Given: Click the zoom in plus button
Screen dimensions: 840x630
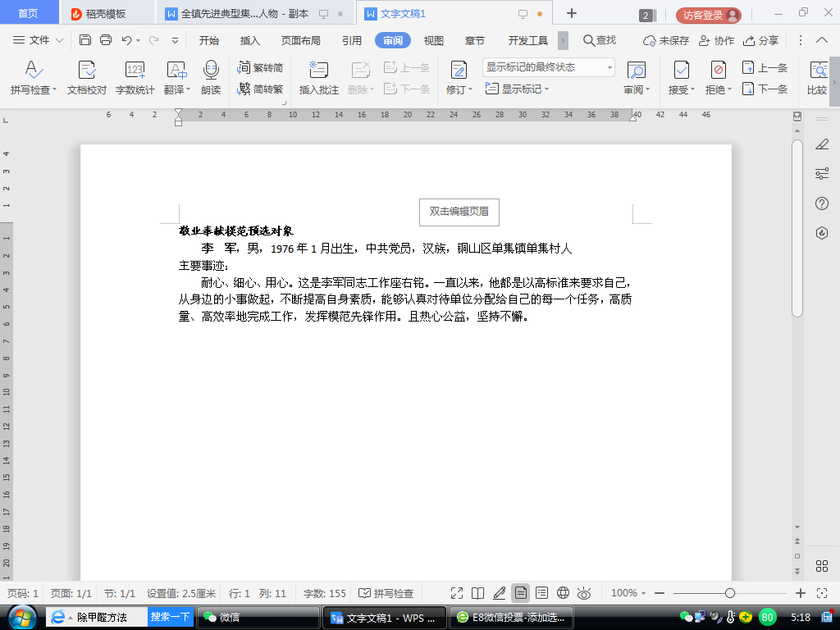Looking at the screenshot, I should [801, 593].
